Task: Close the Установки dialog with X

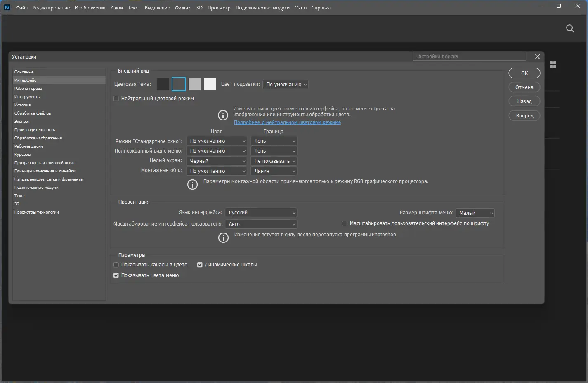Action: 537,56
